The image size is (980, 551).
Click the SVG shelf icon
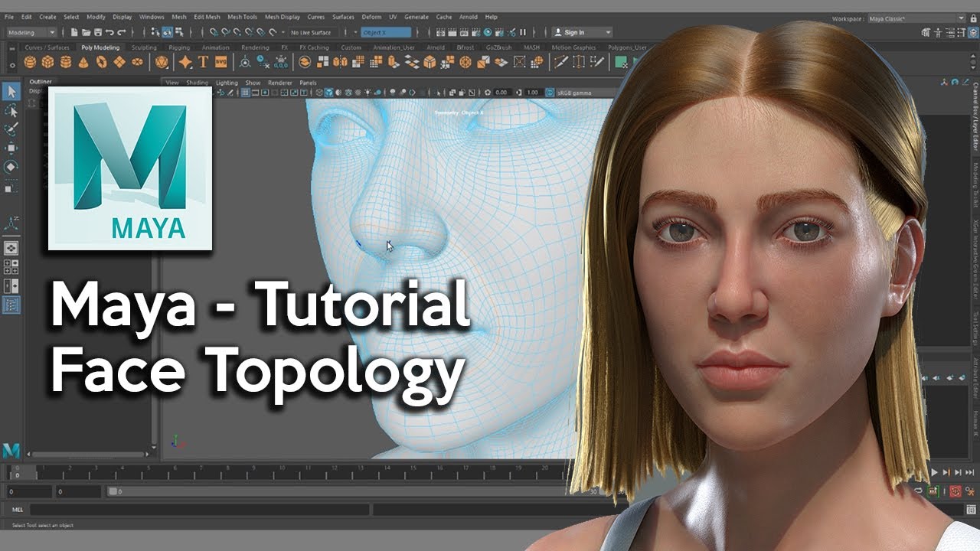[220, 62]
